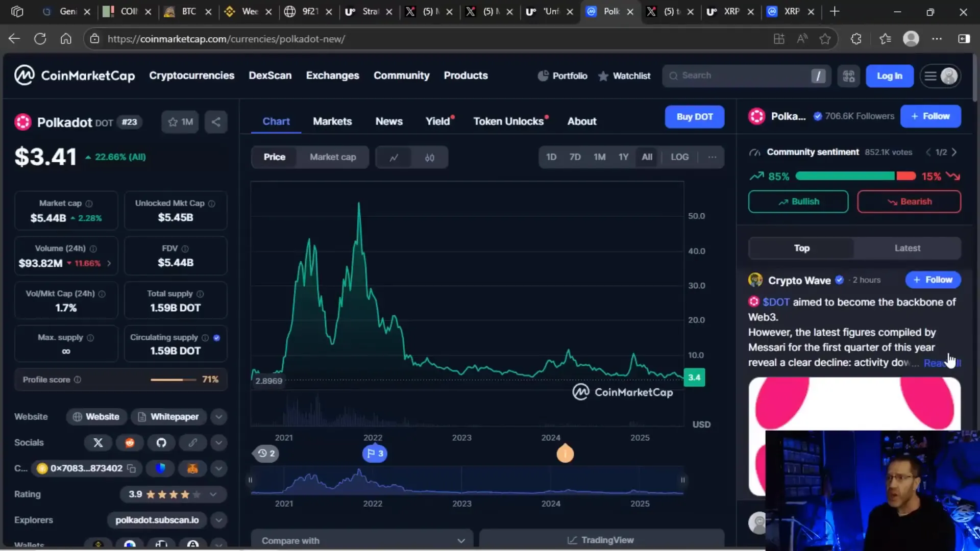Switch feed to the Latest tab
This screenshot has width=980, height=551.
(x=907, y=248)
